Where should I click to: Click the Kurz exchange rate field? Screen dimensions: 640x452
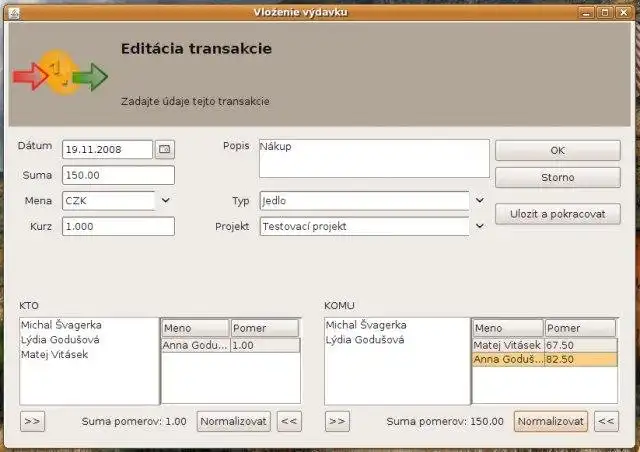(118, 226)
